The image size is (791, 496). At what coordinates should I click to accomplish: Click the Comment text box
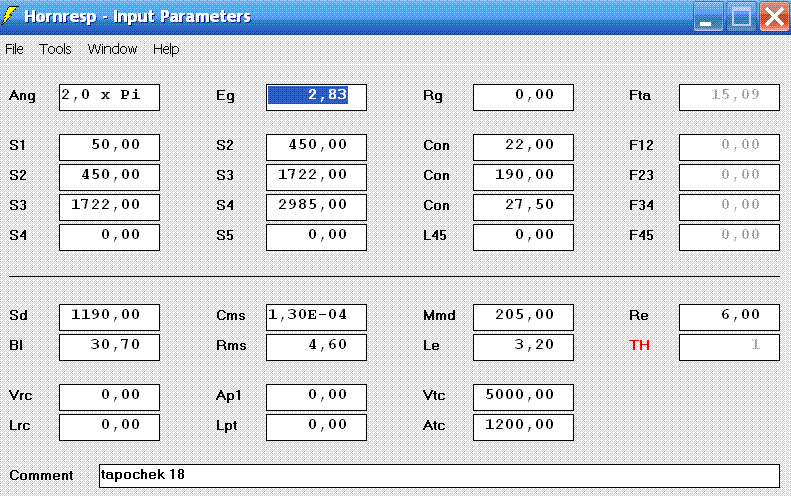tap(439, 476)
